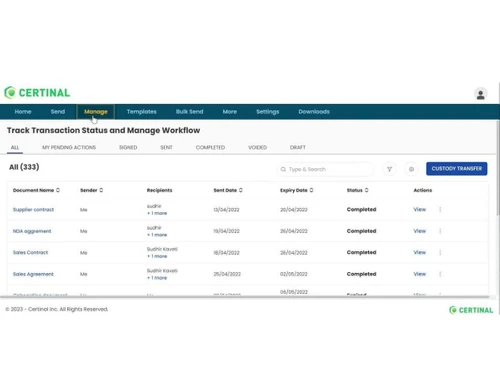Open three-dot menu for Sales Contract row
The image size is (500, 375).
point(440,253)
